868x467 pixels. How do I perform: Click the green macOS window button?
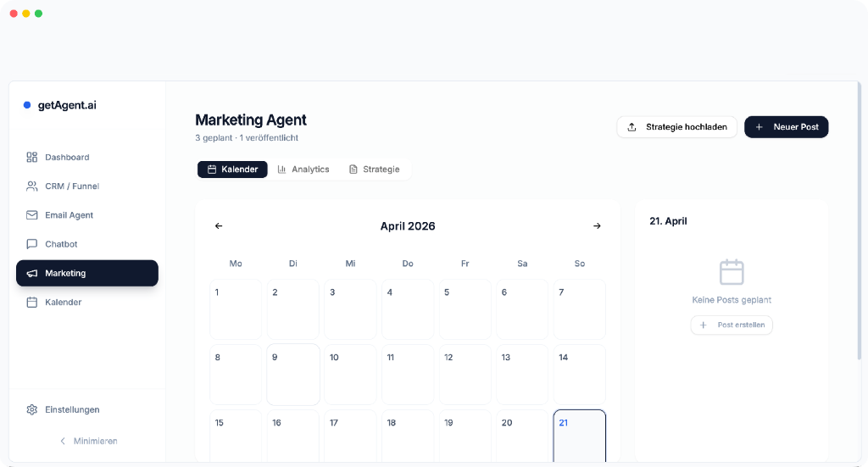(x=38, y=14)
